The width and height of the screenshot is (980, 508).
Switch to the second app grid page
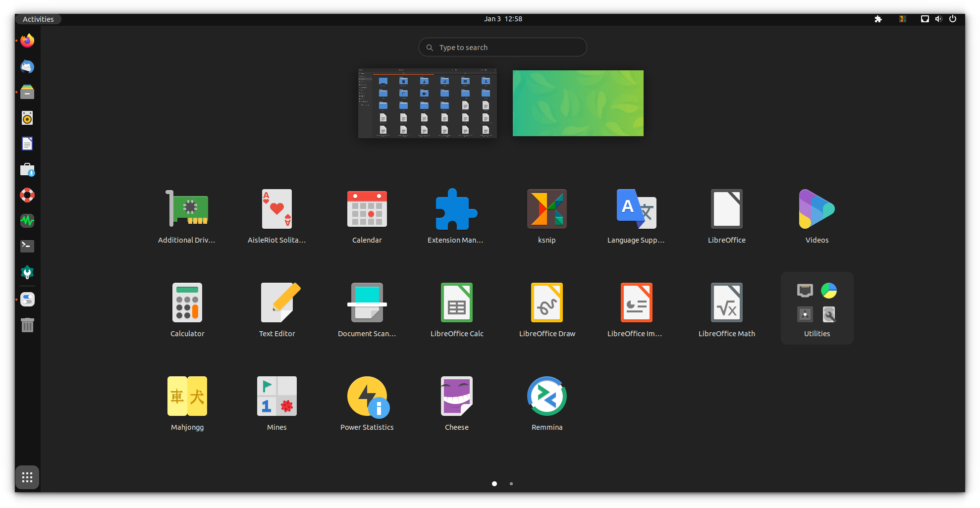coord(511,484)
